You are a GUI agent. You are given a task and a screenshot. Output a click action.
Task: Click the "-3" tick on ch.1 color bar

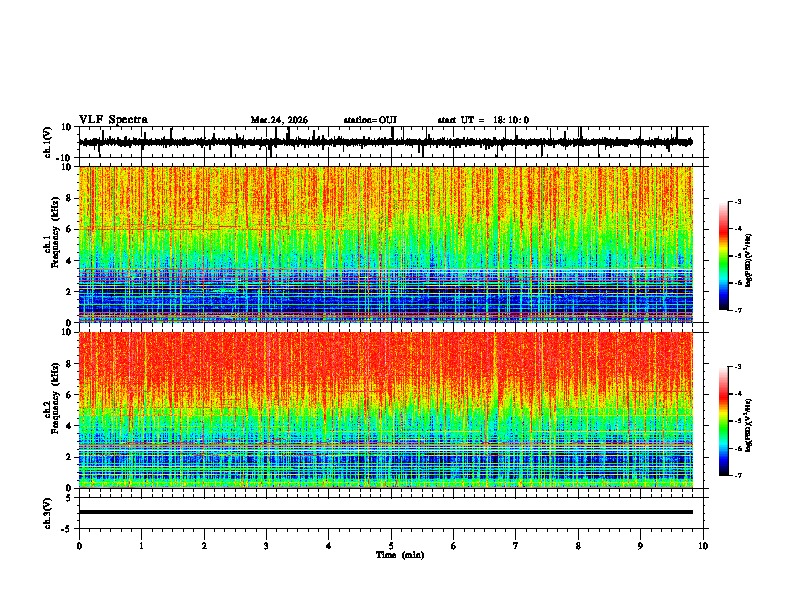737,201
